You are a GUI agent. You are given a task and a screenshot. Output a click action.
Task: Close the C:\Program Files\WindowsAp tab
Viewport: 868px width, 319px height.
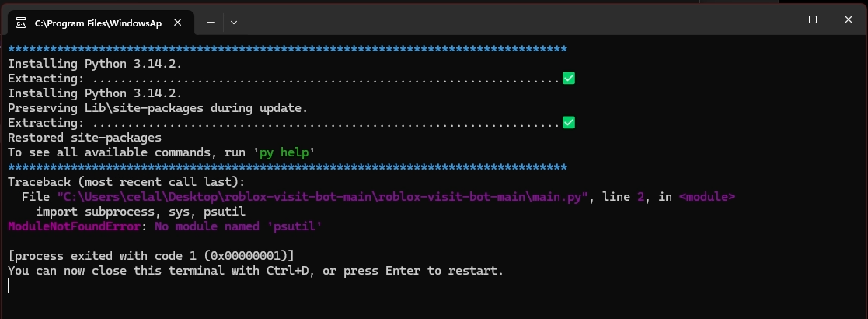tap(178, 23)
